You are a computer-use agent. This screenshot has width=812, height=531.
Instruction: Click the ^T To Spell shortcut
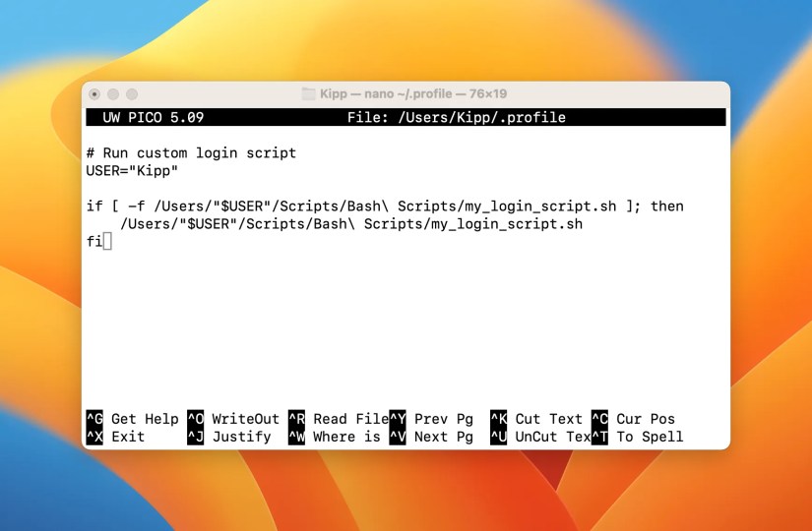(638, 437)
